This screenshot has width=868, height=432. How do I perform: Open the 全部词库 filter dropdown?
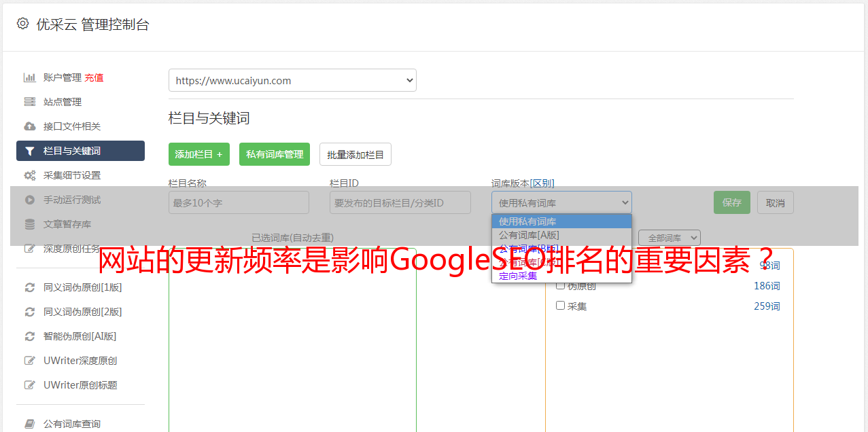[670, 238]
